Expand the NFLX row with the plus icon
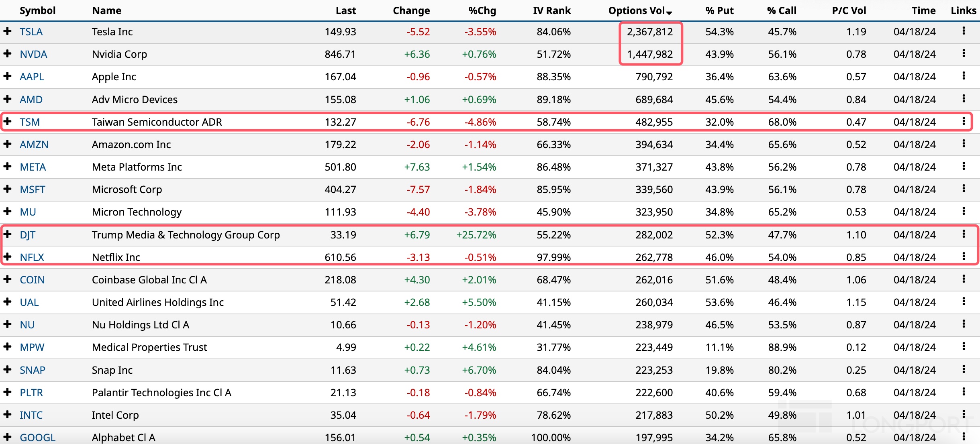Screen dimensions: 980x444 point(7,257)
